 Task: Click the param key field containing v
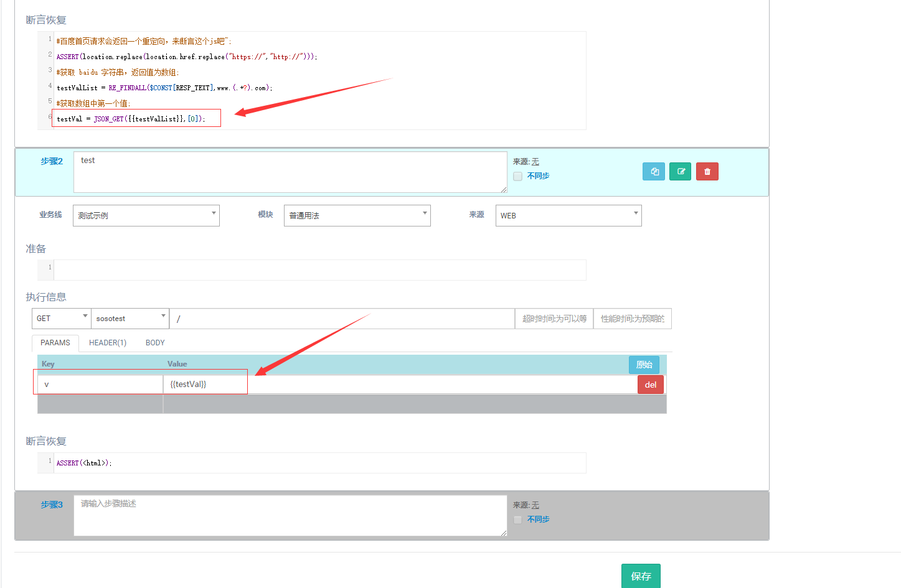[100, 385]
